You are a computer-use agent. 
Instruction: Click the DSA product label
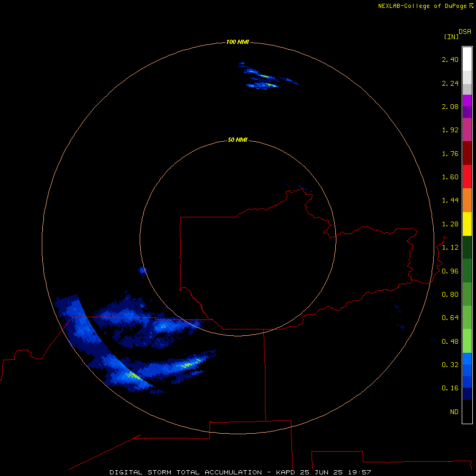pos(465,32)
